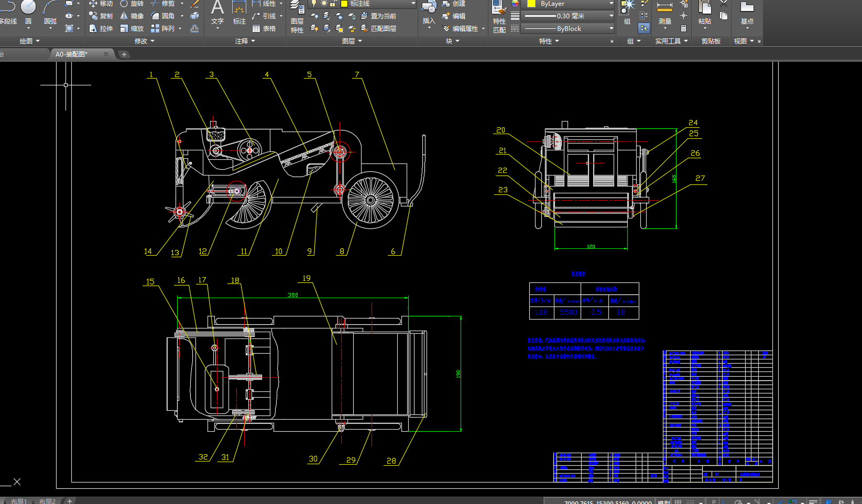Expand the Draw (绘图) panel

point(29,41)
